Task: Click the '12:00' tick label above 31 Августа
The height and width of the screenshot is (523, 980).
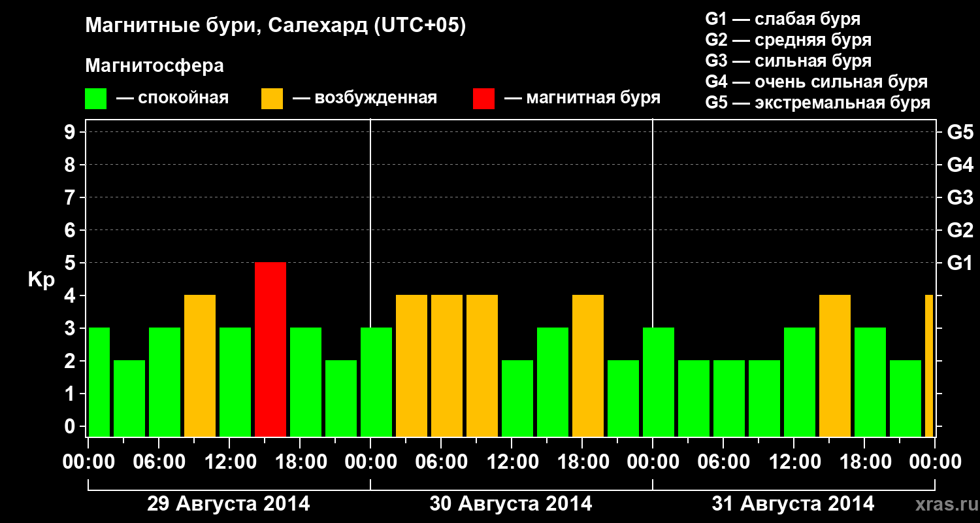Action: tap(794, 462)
